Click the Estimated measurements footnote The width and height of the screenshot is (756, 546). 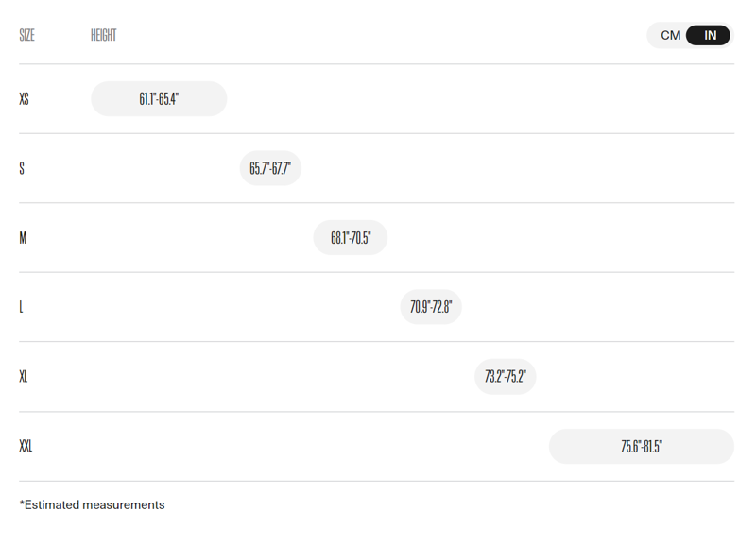click(92, 505)
